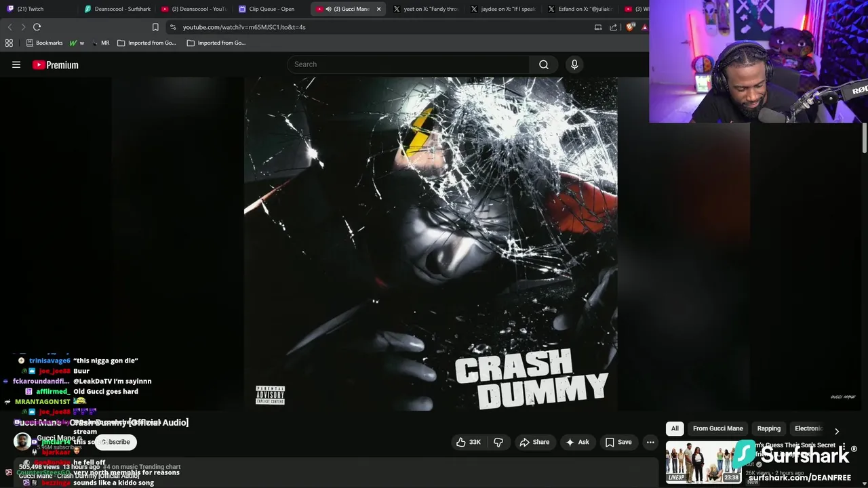Go forward with browser forward arrow

[23, 27]
